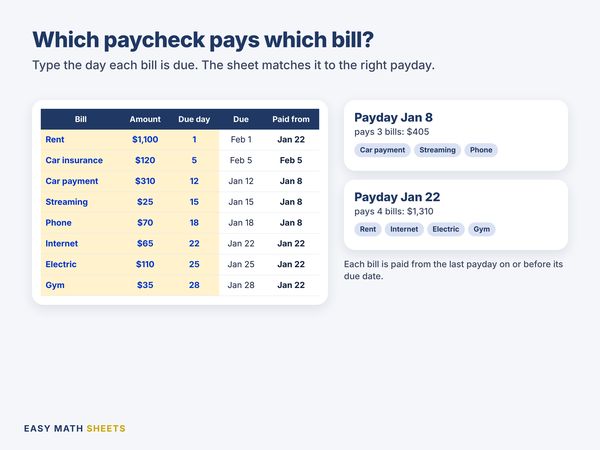Click Paid from Feb 5 cell
This screenshot has height=450, width=600.
(291, 160)
